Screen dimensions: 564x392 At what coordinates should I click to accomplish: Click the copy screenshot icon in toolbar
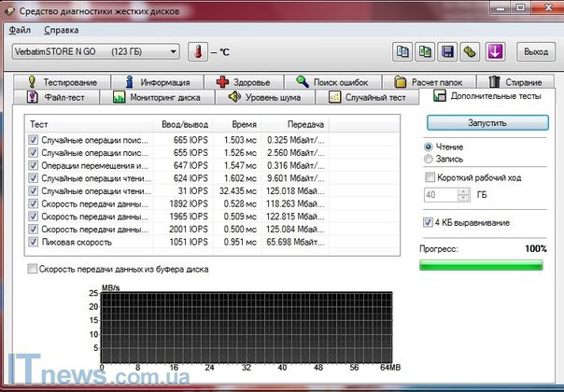(425, 51)
